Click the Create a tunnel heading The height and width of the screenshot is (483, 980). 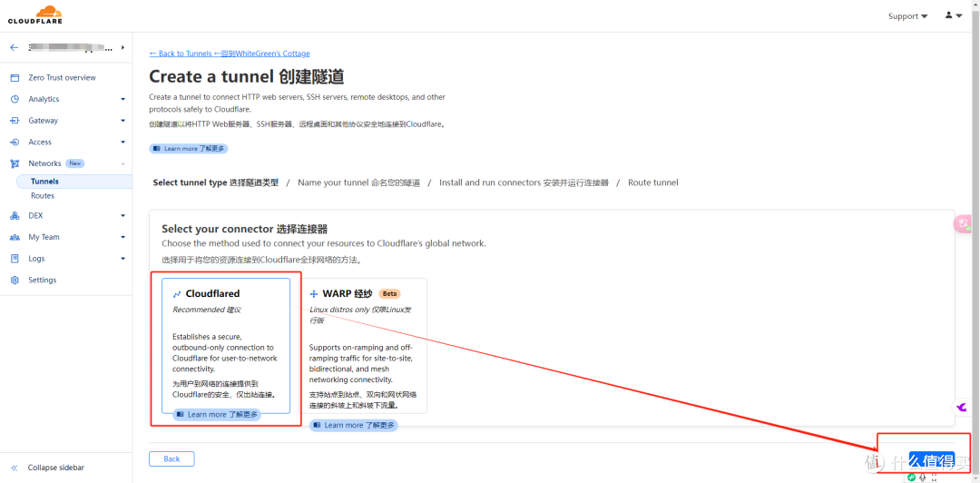247,77
